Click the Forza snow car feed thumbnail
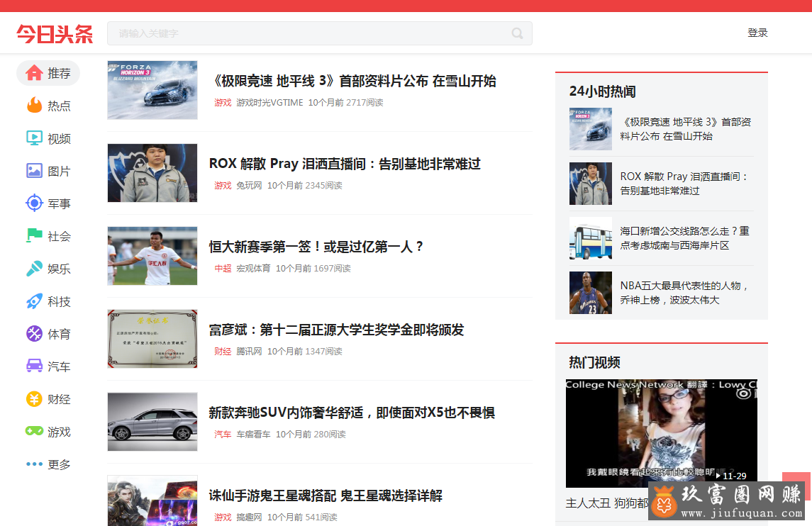This screenshot has width=812, height=526. pos(152,90)
